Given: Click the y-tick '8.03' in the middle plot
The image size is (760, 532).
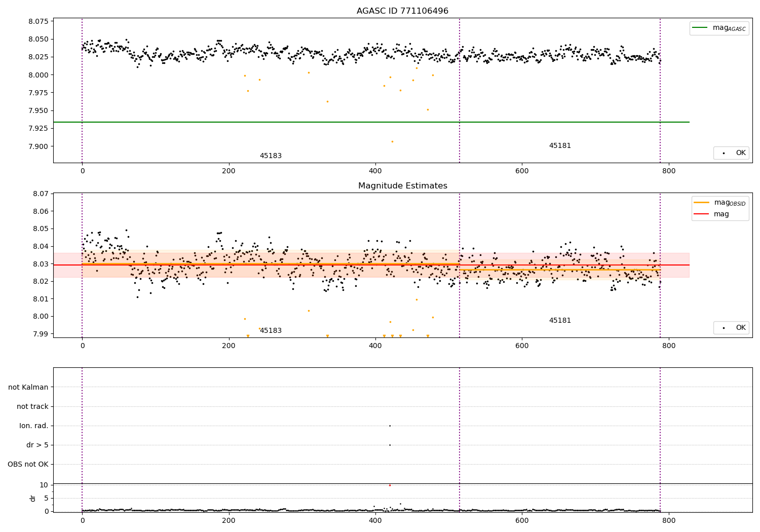Looking at the screenshot, I should point(41,264).
